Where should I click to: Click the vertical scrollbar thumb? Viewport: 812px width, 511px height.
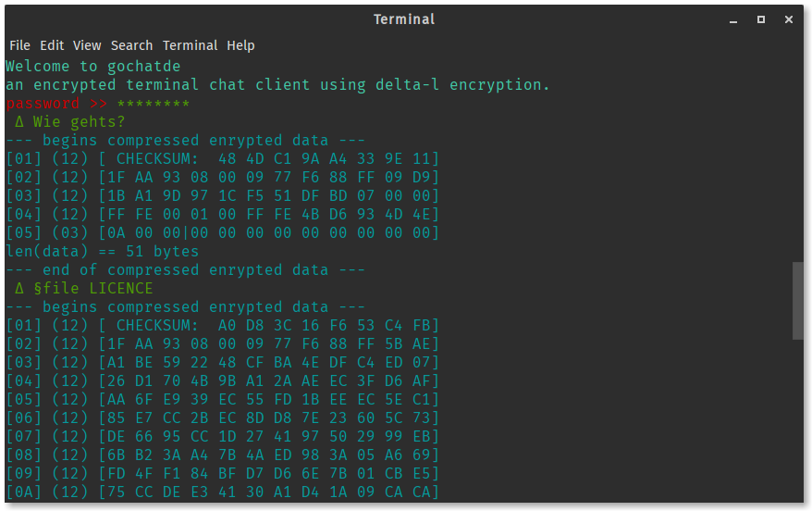click(797, 301)
